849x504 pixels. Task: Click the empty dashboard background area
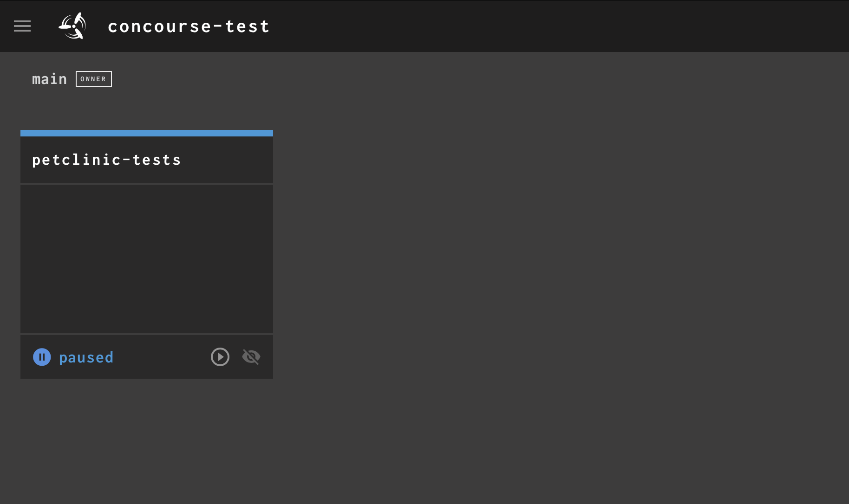pyautogui.click(x=557, y=278)
